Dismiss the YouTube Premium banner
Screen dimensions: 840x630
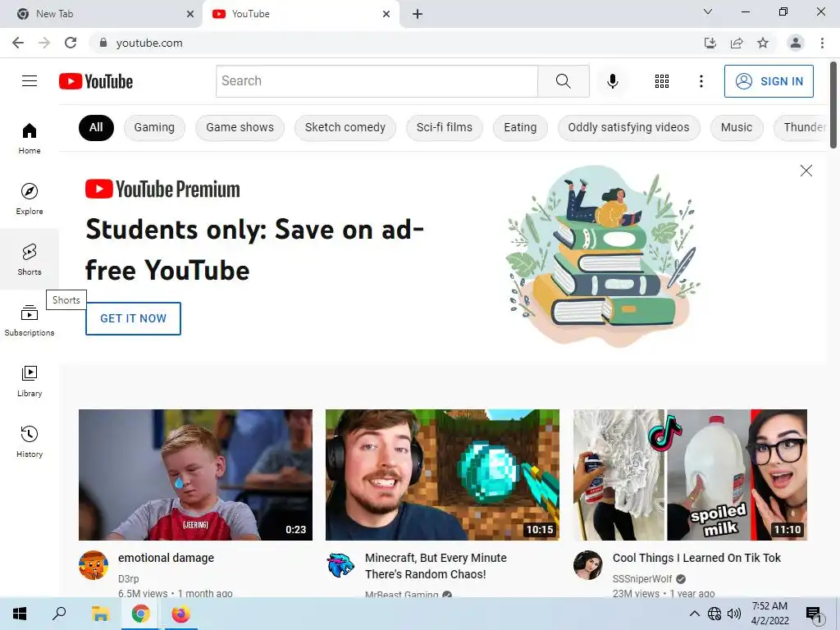806,171
